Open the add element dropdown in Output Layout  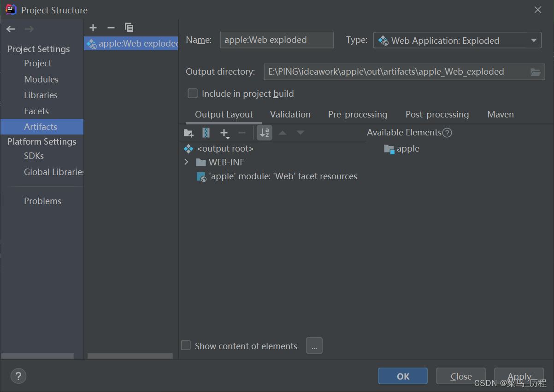click(224, 133)
